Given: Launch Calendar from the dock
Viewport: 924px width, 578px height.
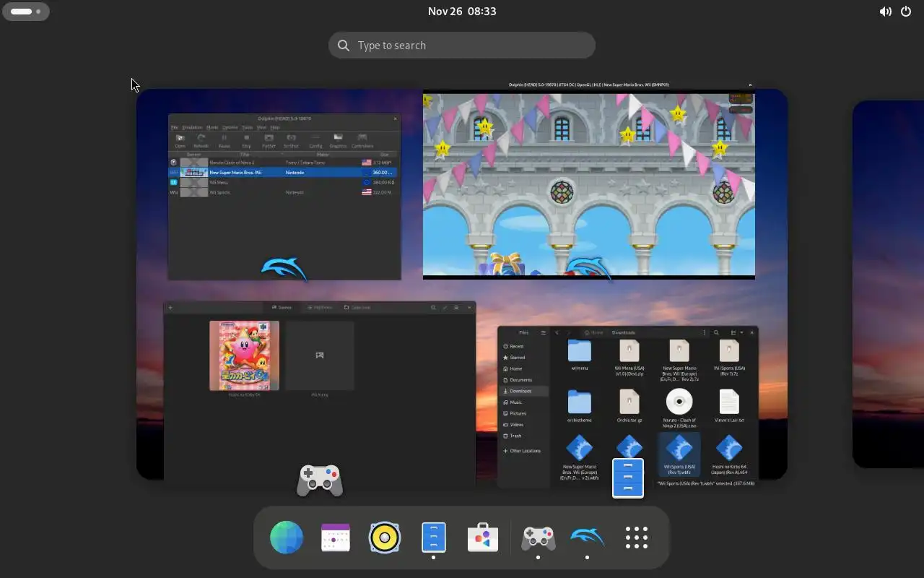Looking at the screenshot, I should (336, 538).
